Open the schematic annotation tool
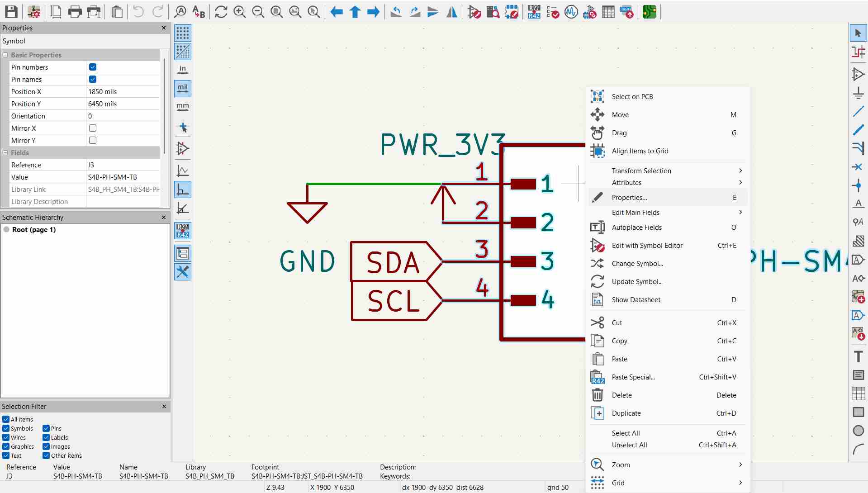The width and height of the screenshot is (868, 493). (x=535, y=12)
